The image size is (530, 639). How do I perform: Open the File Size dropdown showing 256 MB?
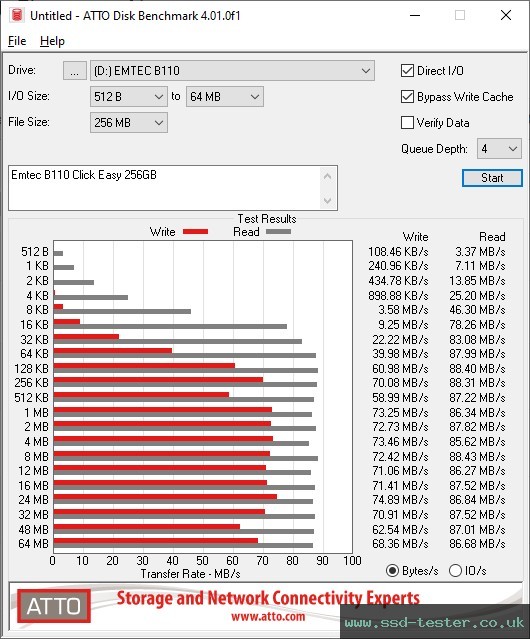[129, 123]
